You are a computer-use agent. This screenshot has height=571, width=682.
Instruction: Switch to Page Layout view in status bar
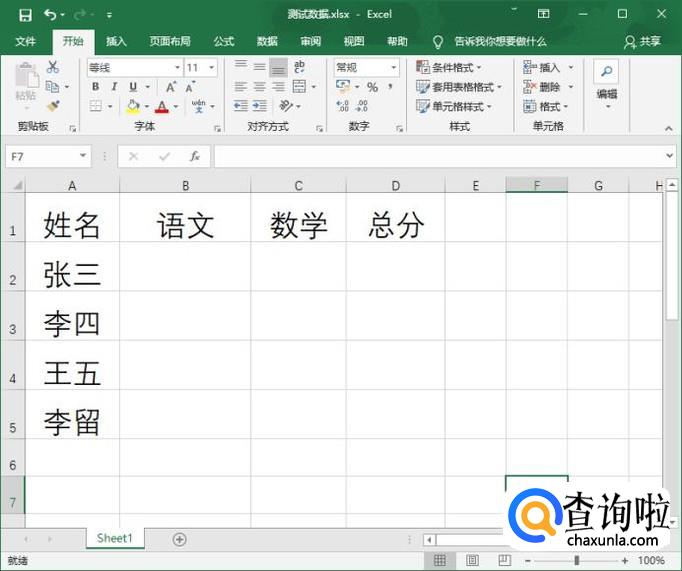coord(472,560)
